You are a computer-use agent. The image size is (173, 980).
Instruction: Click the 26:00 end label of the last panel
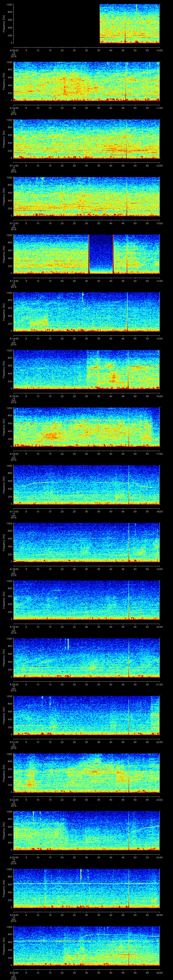point(160,973)
